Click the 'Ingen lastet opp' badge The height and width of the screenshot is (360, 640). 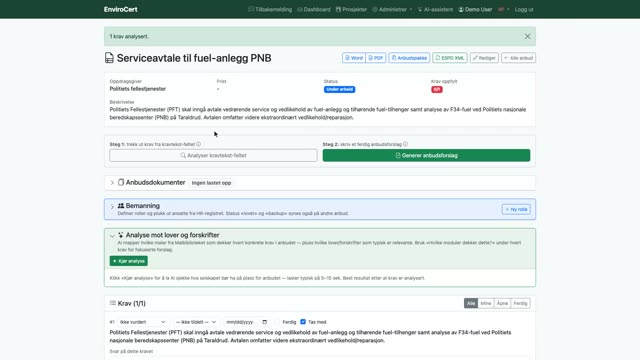point(211,183)
